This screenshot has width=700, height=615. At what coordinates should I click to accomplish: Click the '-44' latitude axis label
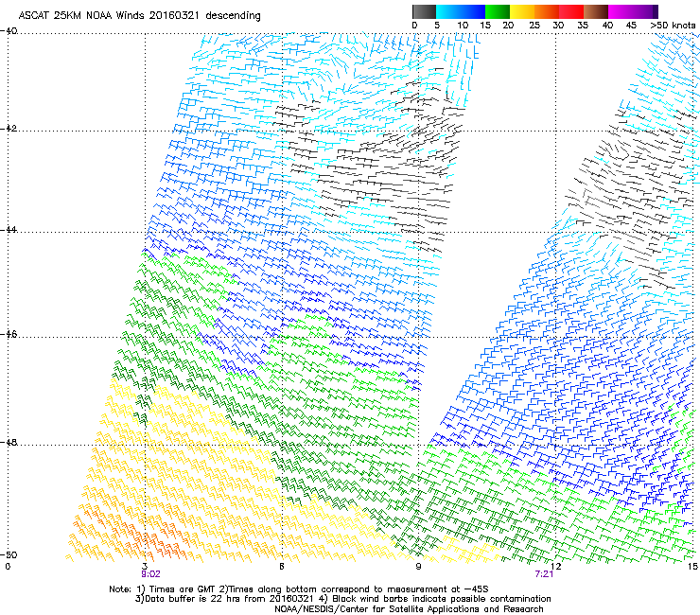tap(9, 230)
